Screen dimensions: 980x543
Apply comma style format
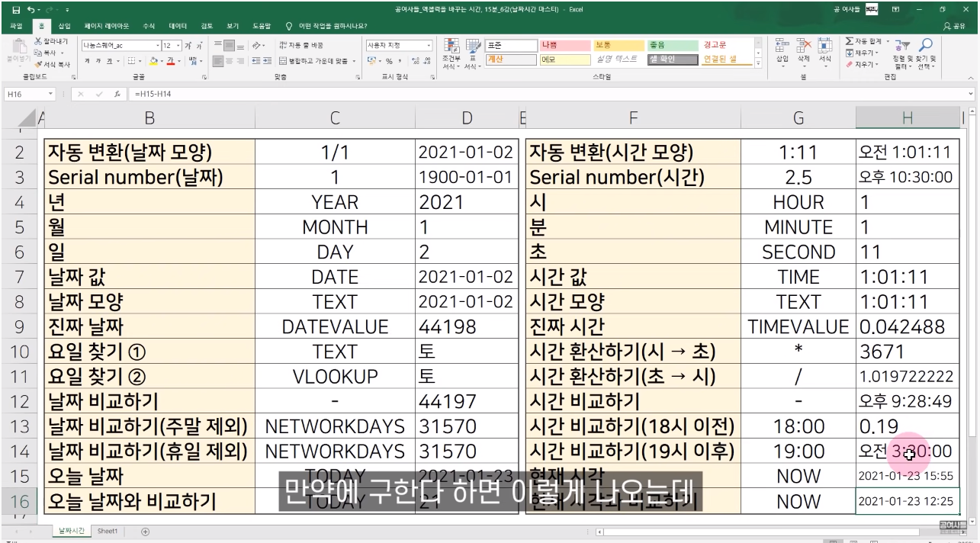click(x=400, y=61)
